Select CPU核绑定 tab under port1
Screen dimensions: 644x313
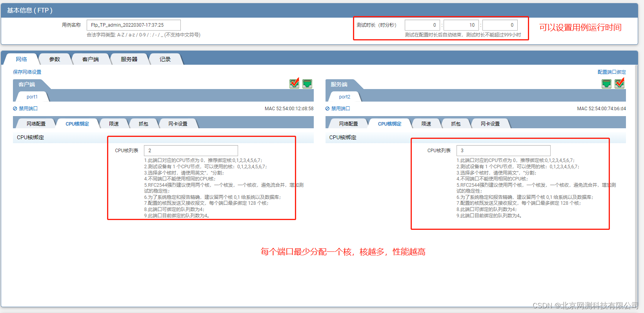77,124
